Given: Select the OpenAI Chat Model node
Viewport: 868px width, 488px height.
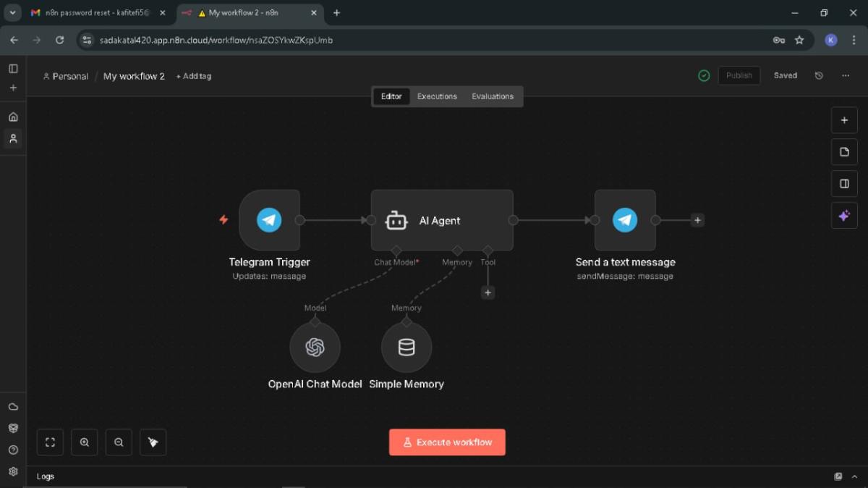Looking at the screenshot, I should tap(315, 348).
